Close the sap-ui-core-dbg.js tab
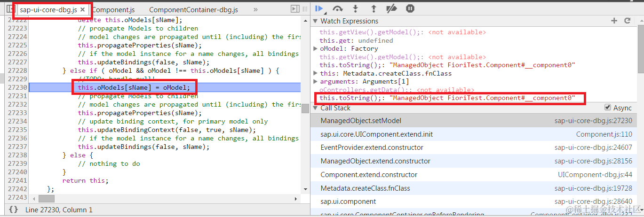Image resolution: width=644 pixels, height=217 pixels. coord(83,9)
